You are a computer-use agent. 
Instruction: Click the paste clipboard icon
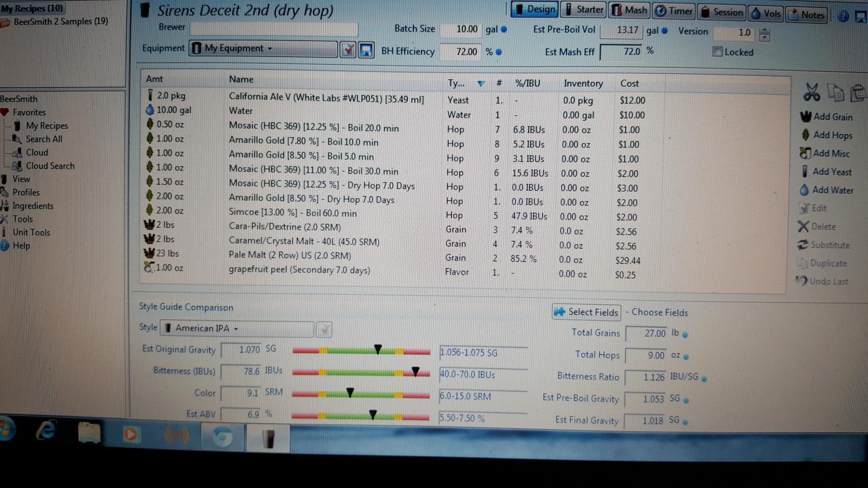[858, 93]
